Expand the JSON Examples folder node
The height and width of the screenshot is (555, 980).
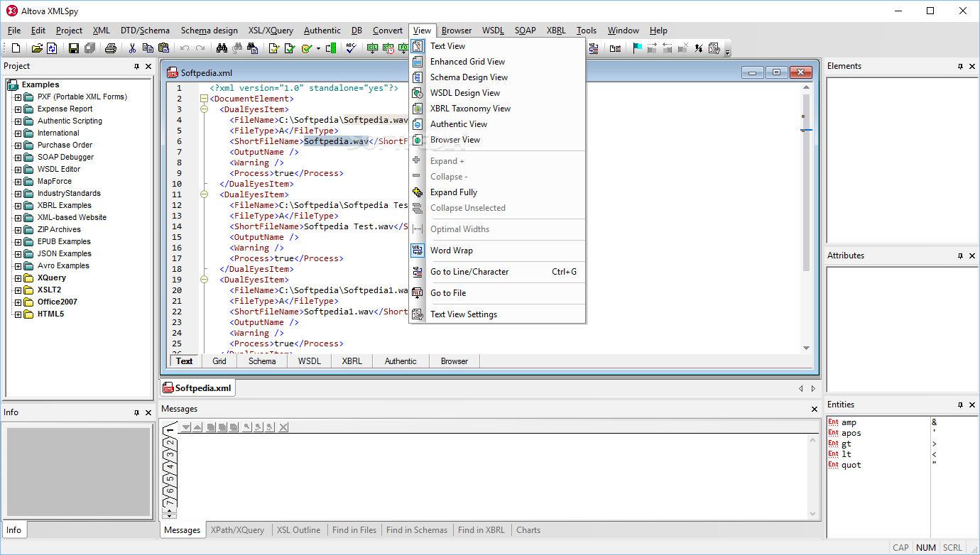[x=18, y=253]
